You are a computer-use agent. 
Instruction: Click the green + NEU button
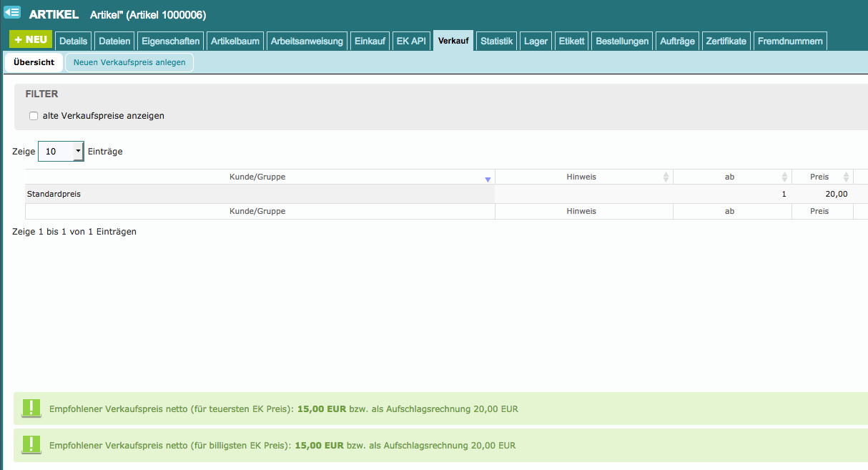[x=31, y=40]
